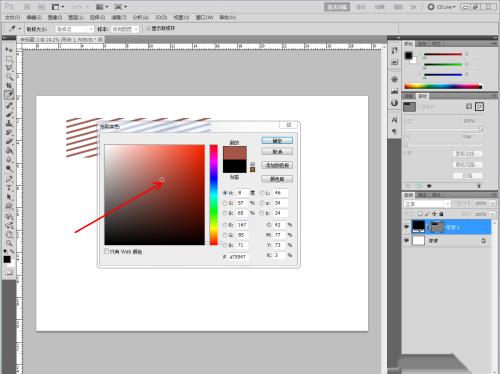
Task: Select the Lasso tool
Action: click(x=9, y=68)
